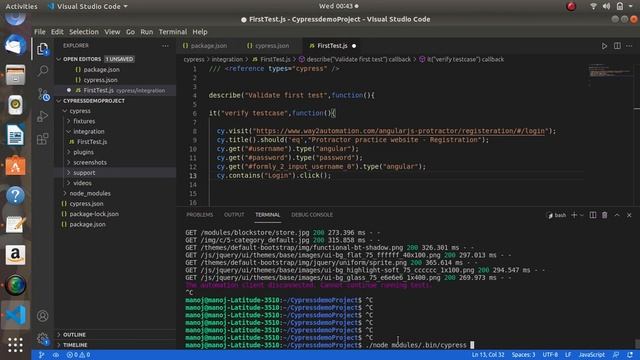Viewport: 640px width, 360px height.
Task: Click the notifications bell in status bar
Action: [630, 355]
